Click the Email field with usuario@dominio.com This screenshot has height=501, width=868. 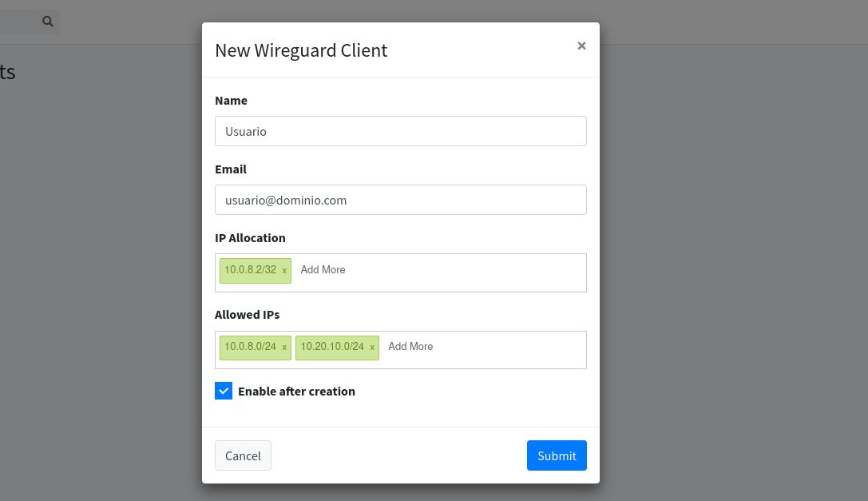400,200
